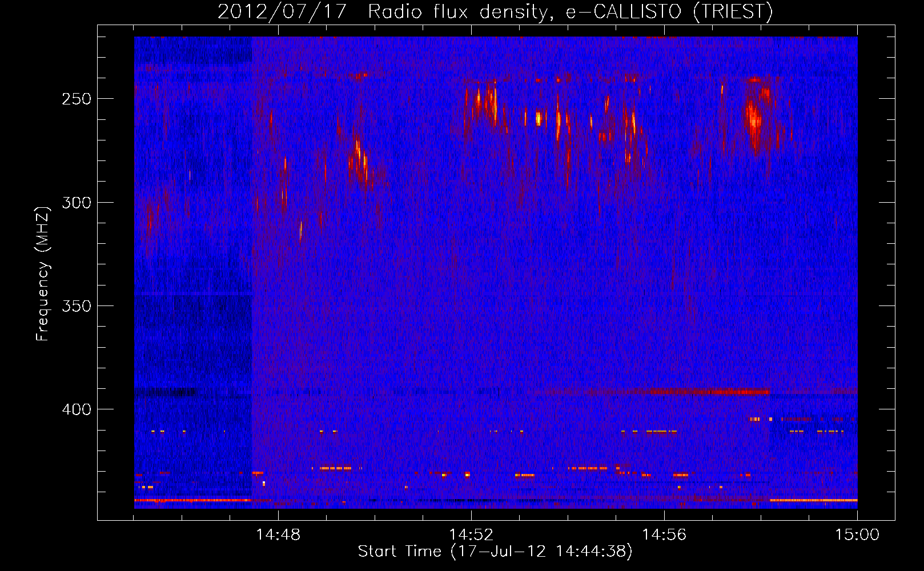Click the 15:00 time tick label
Image resolution: width=924 pixels, height=571 pixels.
click(x=857, y=534)
